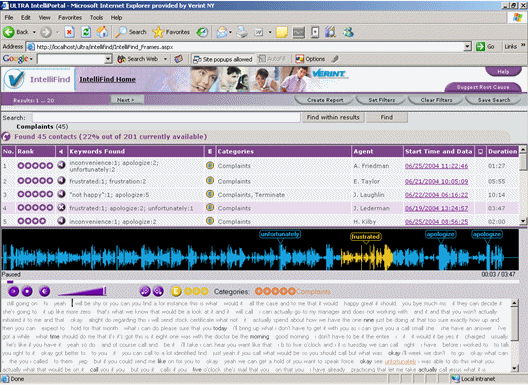This screenshot has height=385, width=528.
Task: Click the speaker icon for row 1
Action: (x=61, y=165)
